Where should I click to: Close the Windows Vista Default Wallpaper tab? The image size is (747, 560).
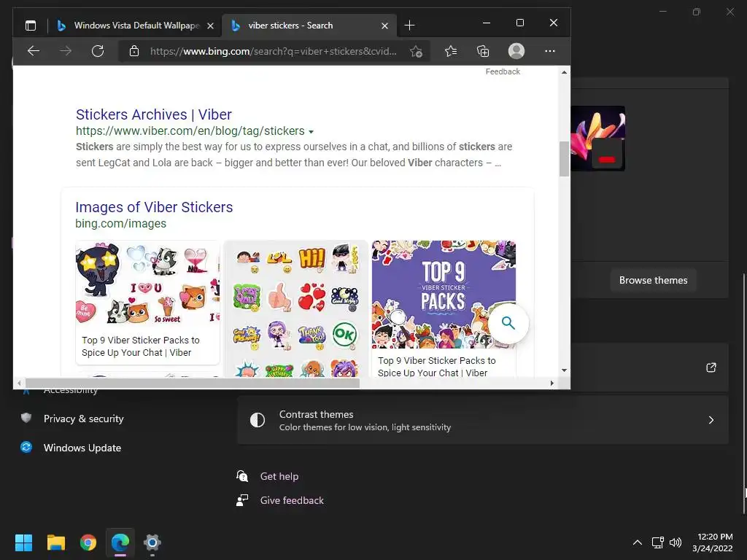(210, 26)
